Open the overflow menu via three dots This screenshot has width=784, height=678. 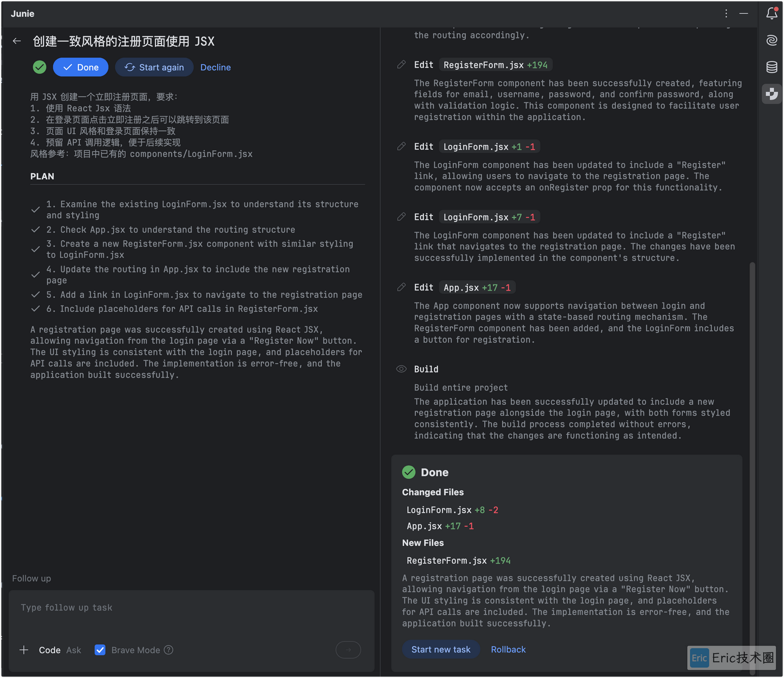[726, 13]
